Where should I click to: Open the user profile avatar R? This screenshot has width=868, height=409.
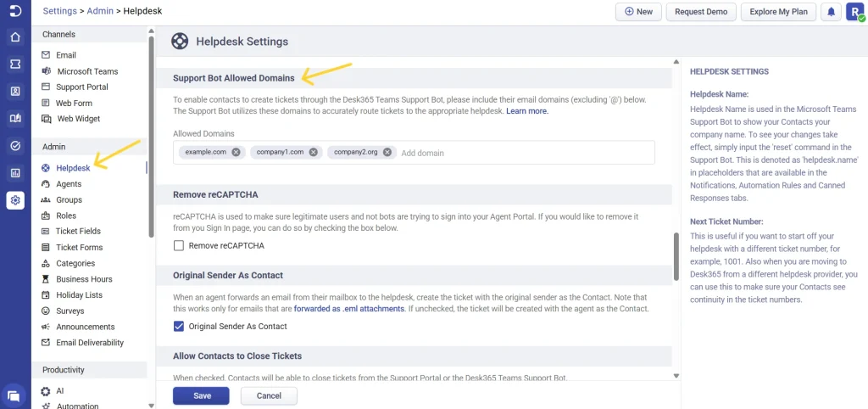pyautogui.click(x=854, y=12)
